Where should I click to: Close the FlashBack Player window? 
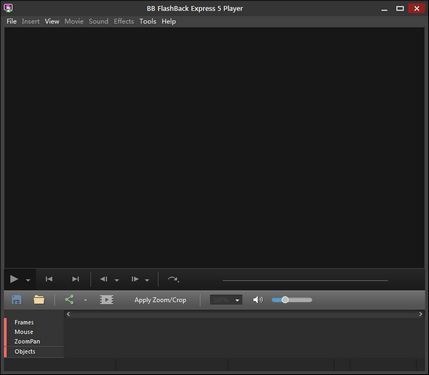pyautogui.click(x=417, y=9)
